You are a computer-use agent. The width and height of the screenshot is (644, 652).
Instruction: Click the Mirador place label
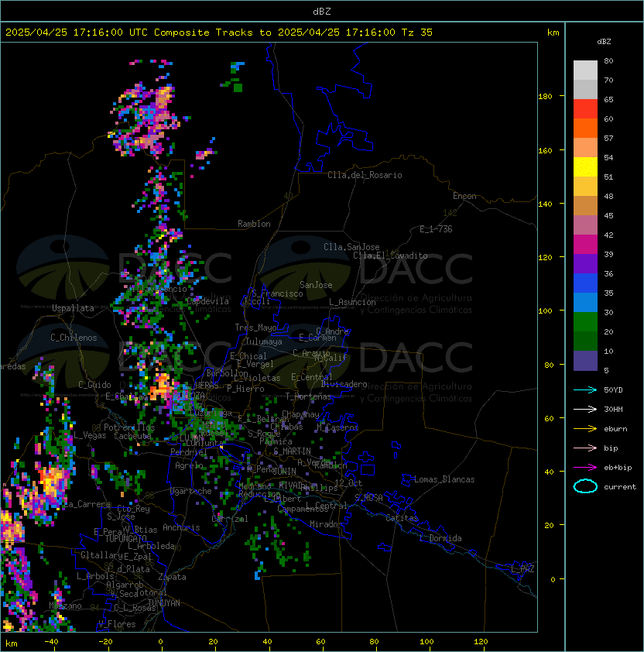tap(327, 524)
